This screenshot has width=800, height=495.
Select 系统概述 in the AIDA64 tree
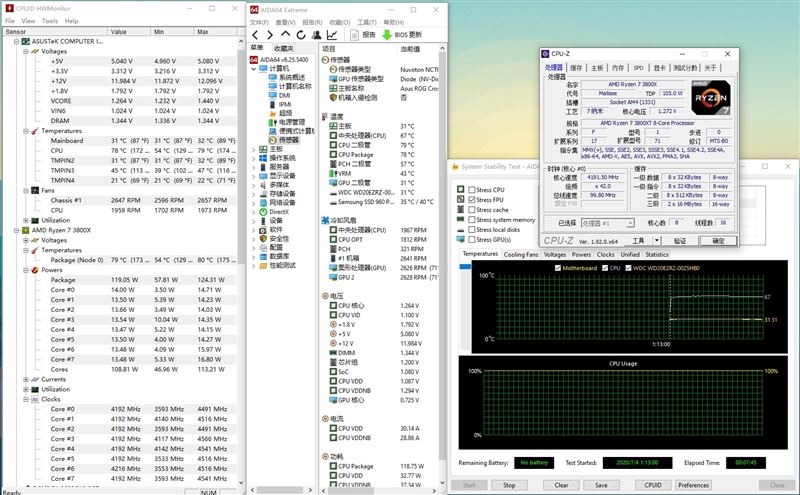(292, 78)
